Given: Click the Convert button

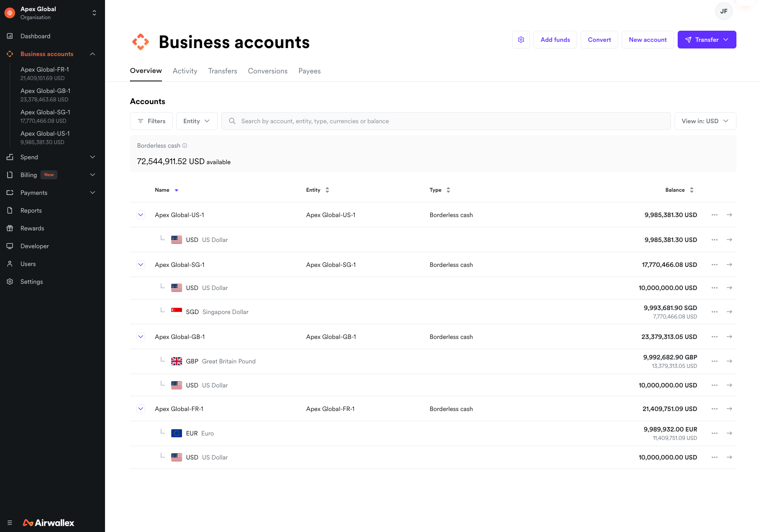Looking at the screenshot, I should [x=599, y=40].
